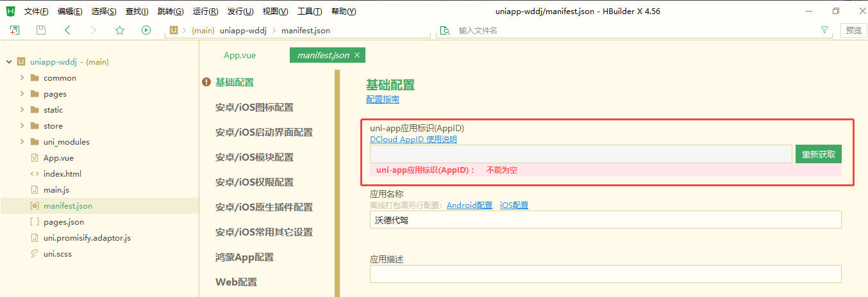Open the 帮助(Y) menu
Screen dimensions: 868x297
point(344,12)
